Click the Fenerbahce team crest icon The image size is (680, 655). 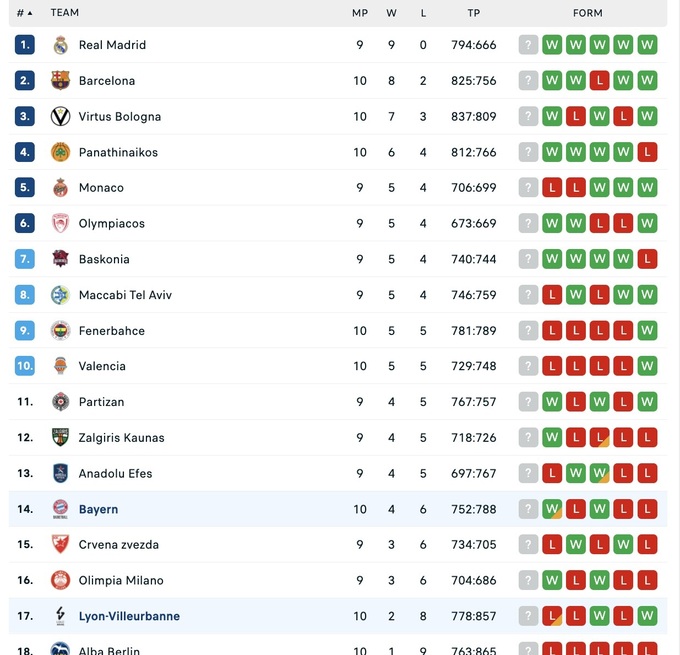(60, 331)
